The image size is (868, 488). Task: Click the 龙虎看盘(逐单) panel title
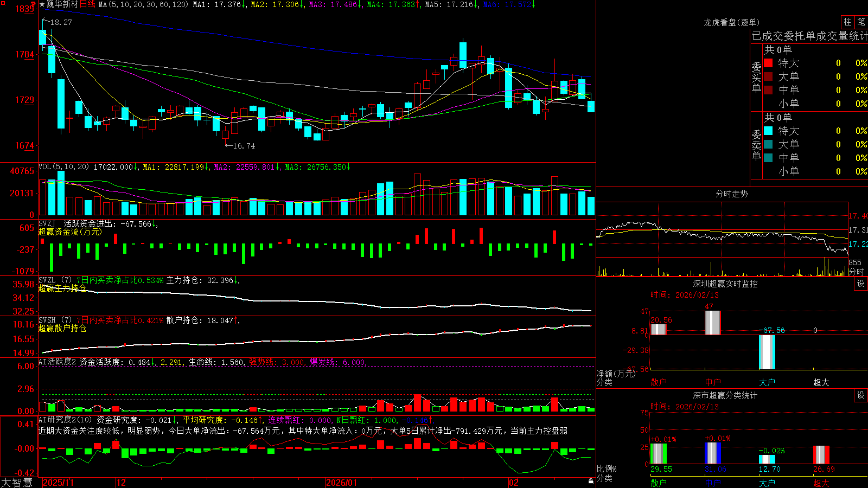coord(731,22)
